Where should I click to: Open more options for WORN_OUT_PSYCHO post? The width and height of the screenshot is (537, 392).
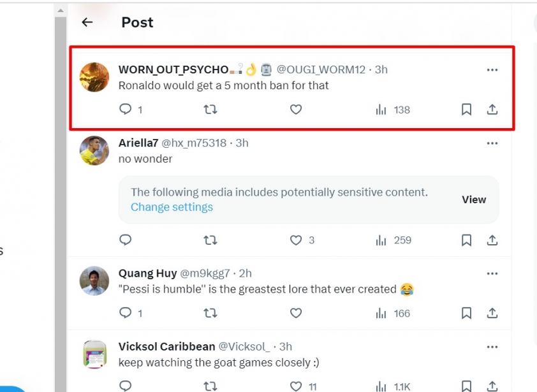[492, 70]
